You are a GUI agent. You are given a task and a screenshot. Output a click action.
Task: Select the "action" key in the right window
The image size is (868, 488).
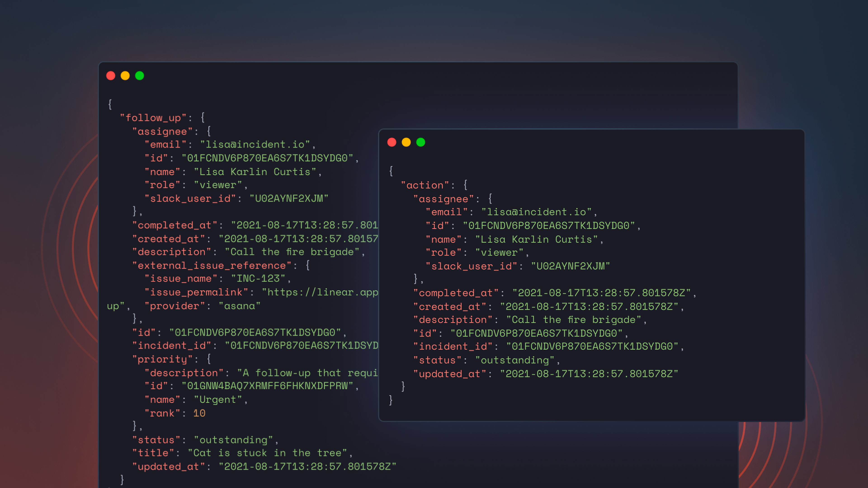tap(425, 185)
